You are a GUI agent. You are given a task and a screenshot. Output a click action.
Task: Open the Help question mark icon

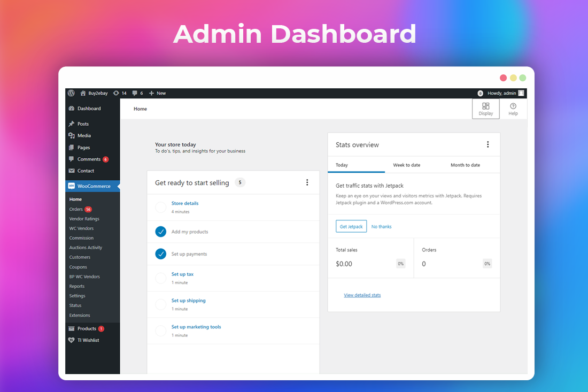pos(513,106)
